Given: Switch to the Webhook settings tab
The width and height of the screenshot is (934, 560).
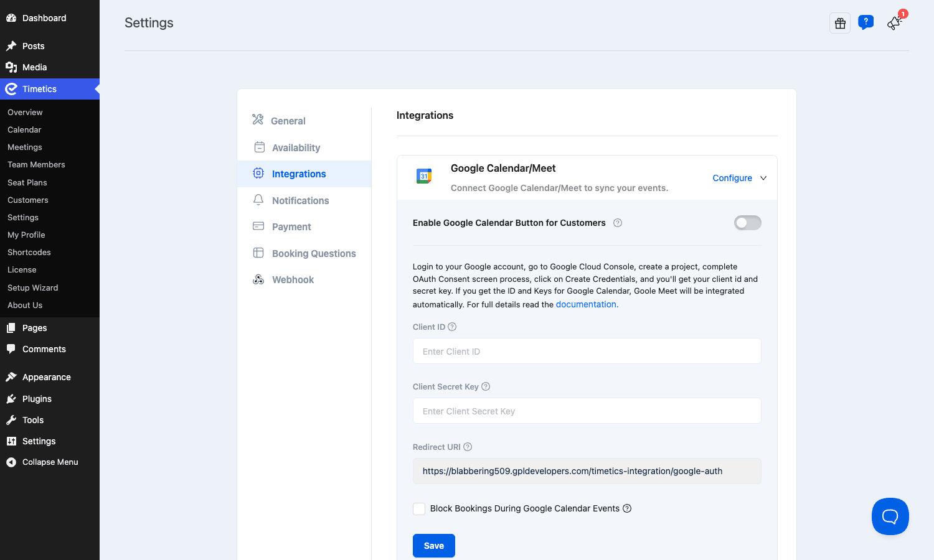Looking at the screenshot, I should tap(304, 279).
